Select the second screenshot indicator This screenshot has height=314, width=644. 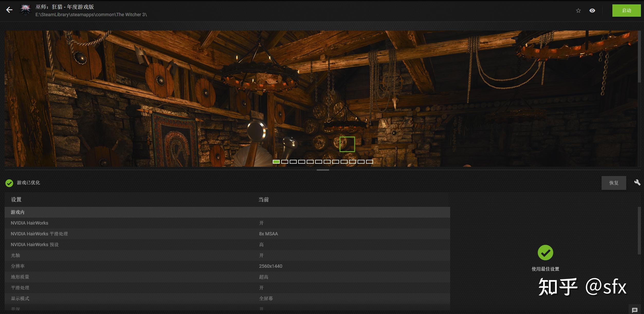pyautogui.click(x=285, y=162)
